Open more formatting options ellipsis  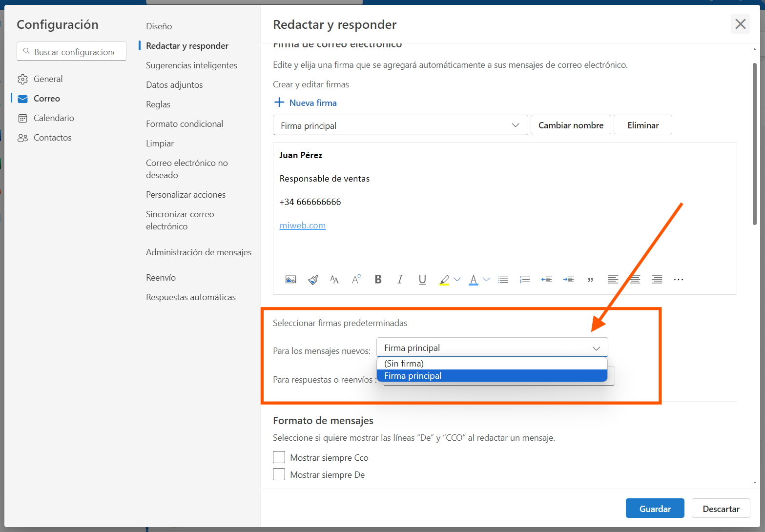coord(679,280)
